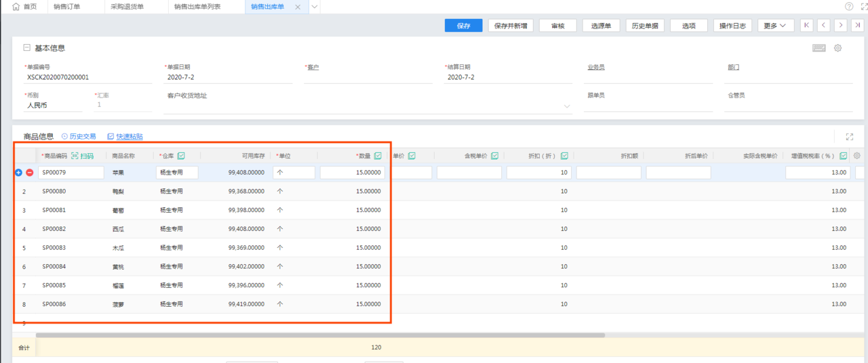
Task: Delete row with the red minus icon
Action: (29, 173)
